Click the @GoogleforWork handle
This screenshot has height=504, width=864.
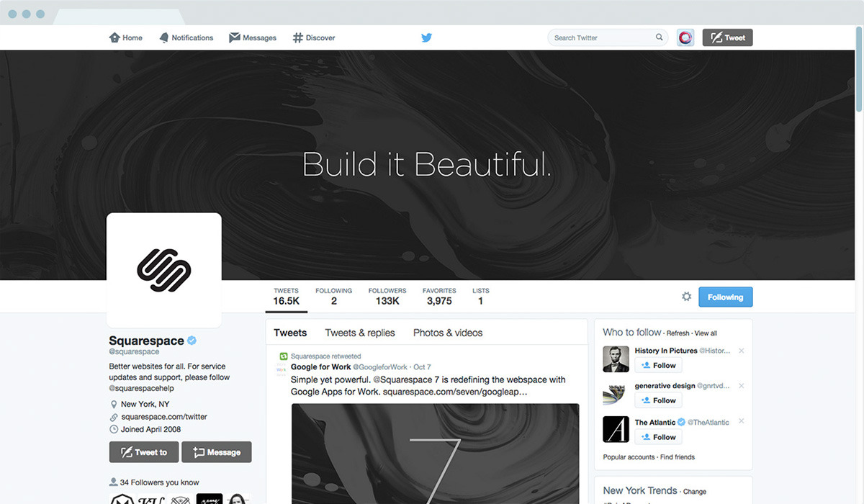380,367
